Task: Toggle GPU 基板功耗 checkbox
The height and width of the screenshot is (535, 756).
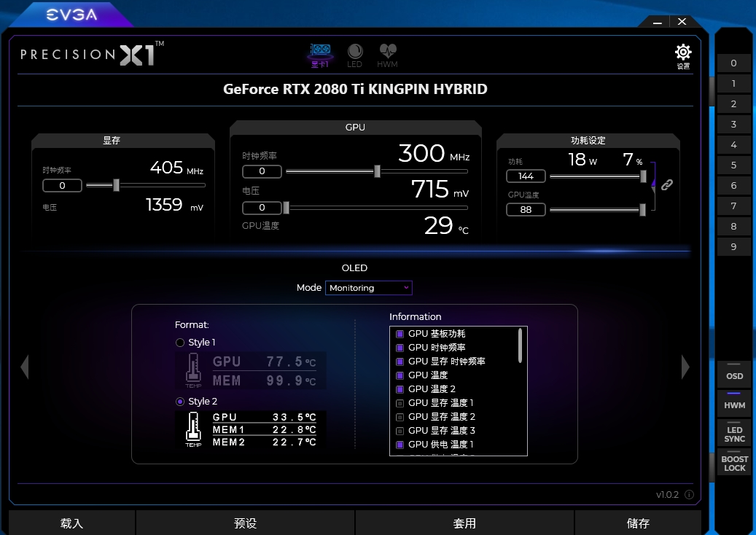Action: (x=400, y=334)
